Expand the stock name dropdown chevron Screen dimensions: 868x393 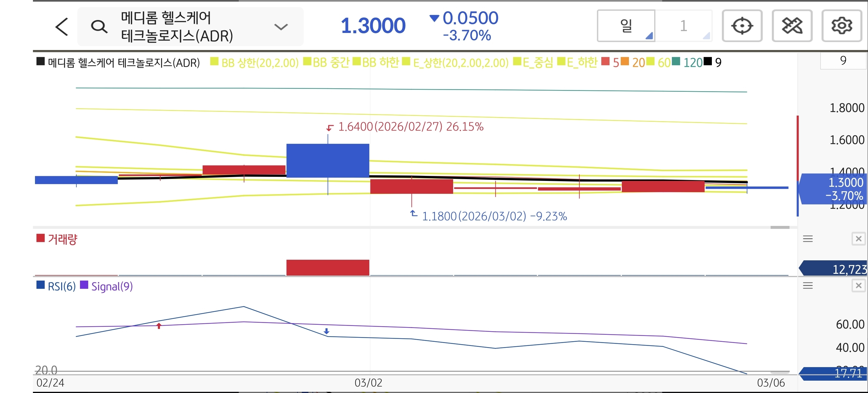(x=281, y=27)
